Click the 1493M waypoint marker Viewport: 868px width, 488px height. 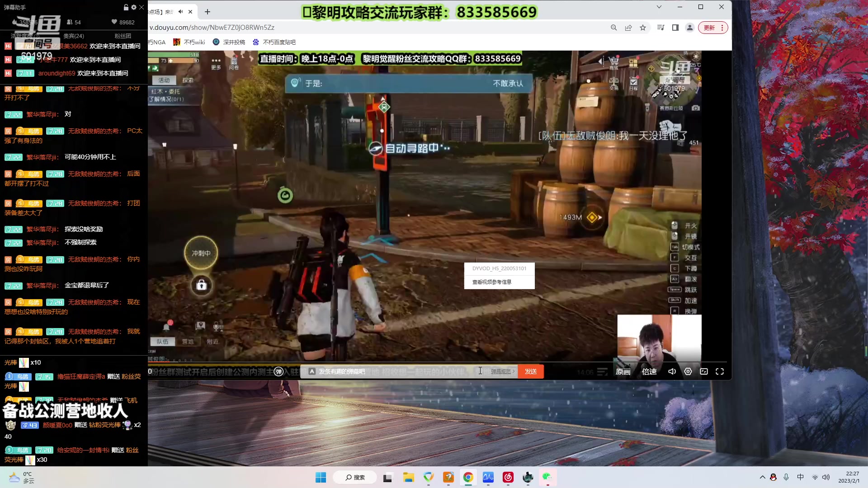coord(592,217)
